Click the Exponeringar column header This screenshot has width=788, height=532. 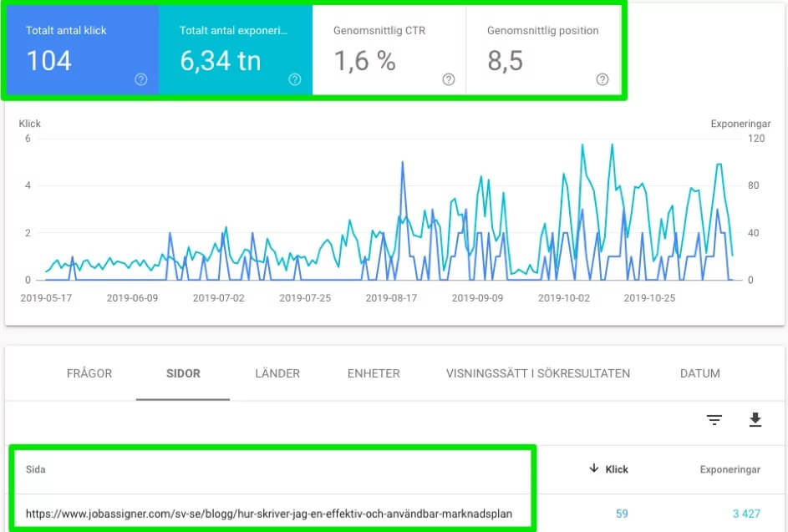tap(730, 469)
